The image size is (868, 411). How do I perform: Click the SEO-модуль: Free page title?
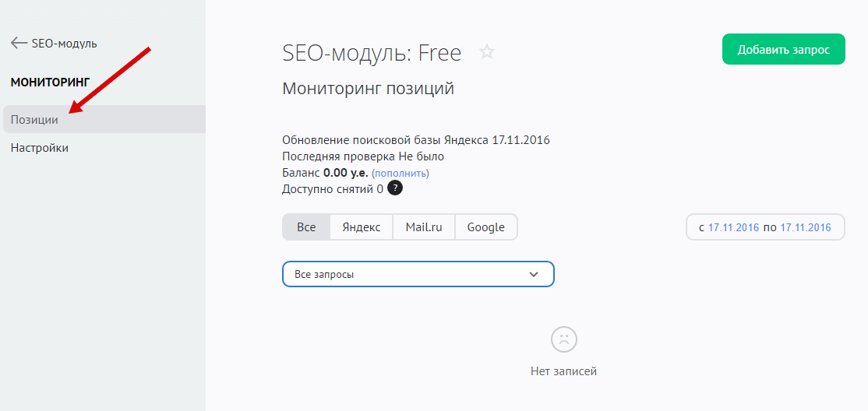pos(372,52)
